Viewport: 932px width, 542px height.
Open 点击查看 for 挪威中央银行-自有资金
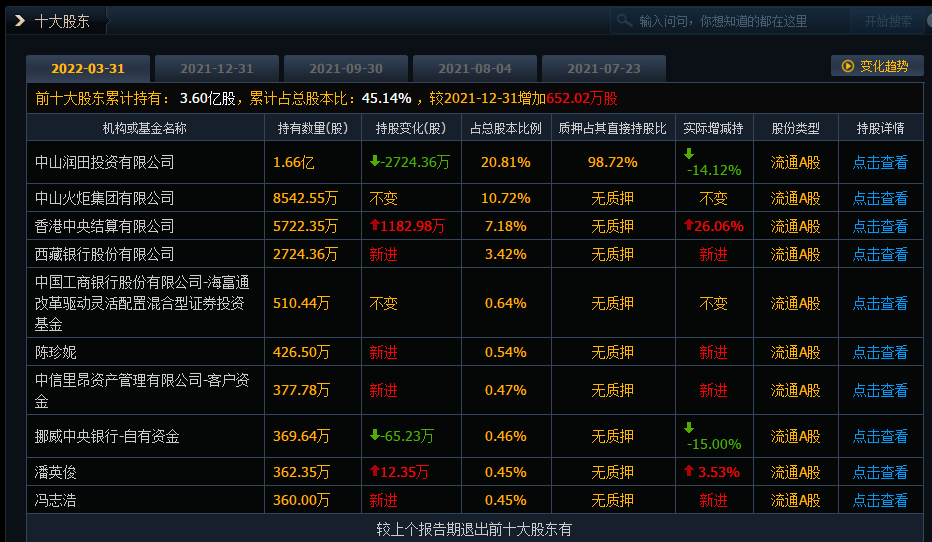pyautogui.click(x=880, y=436)
